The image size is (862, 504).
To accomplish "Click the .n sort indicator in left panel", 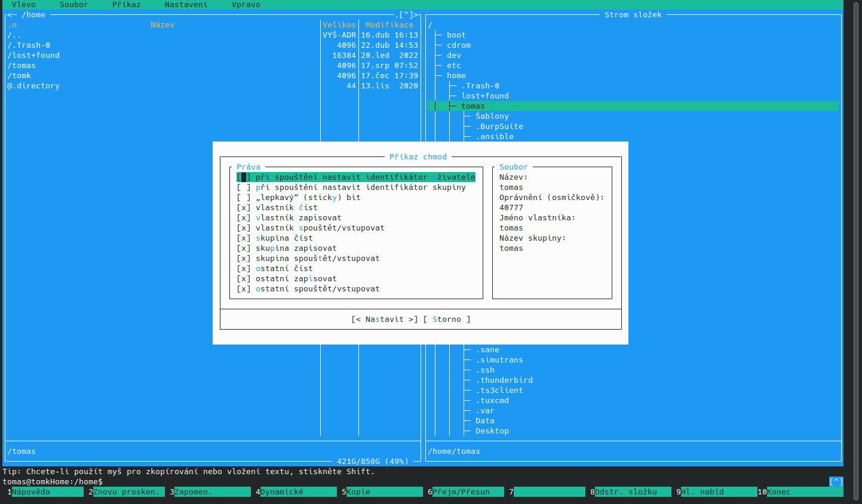I will pos(12,25).
